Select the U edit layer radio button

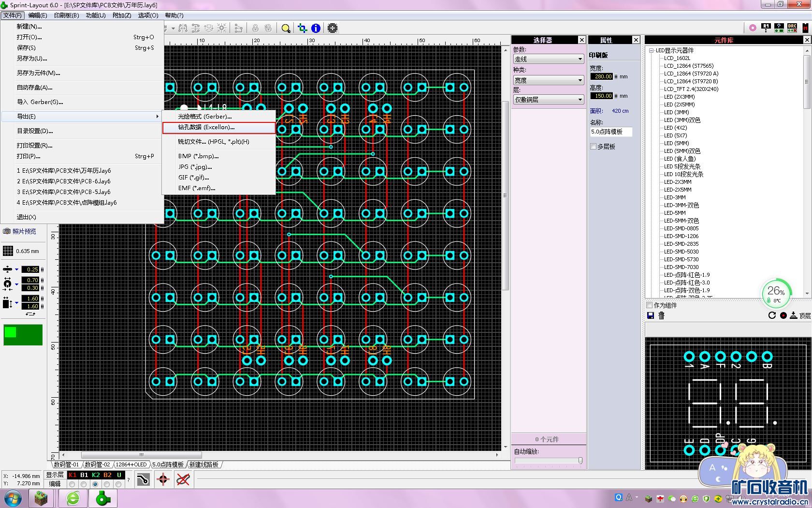click(119, 484)
